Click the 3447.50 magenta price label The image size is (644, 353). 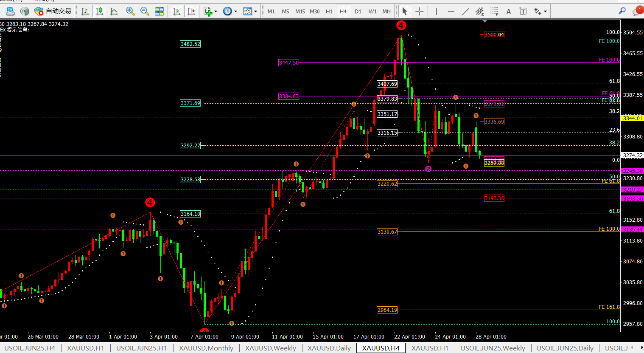(x=288, y=62)
